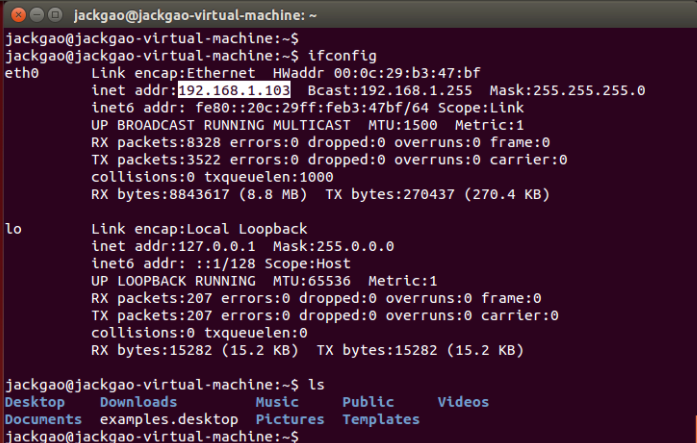Click the examples.desktop file name

point(169,419)
